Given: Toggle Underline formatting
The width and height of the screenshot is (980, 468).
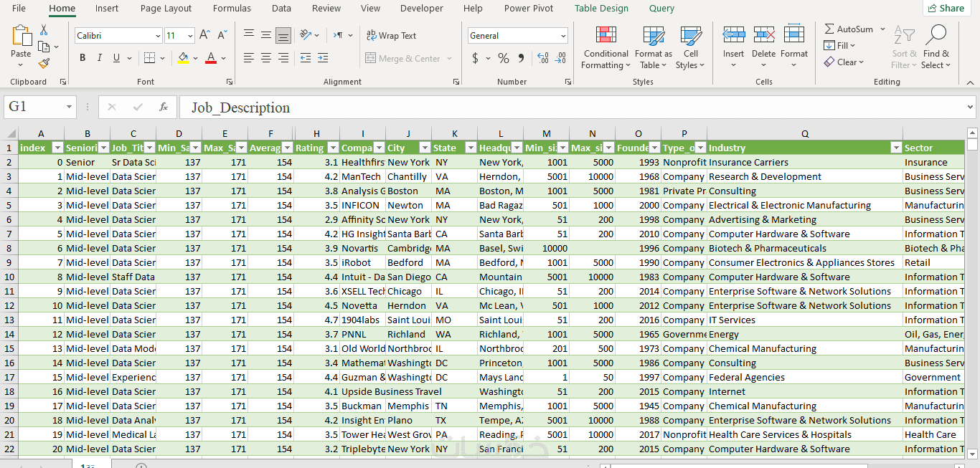Looking at the screenshot, I should click(116, 58).
